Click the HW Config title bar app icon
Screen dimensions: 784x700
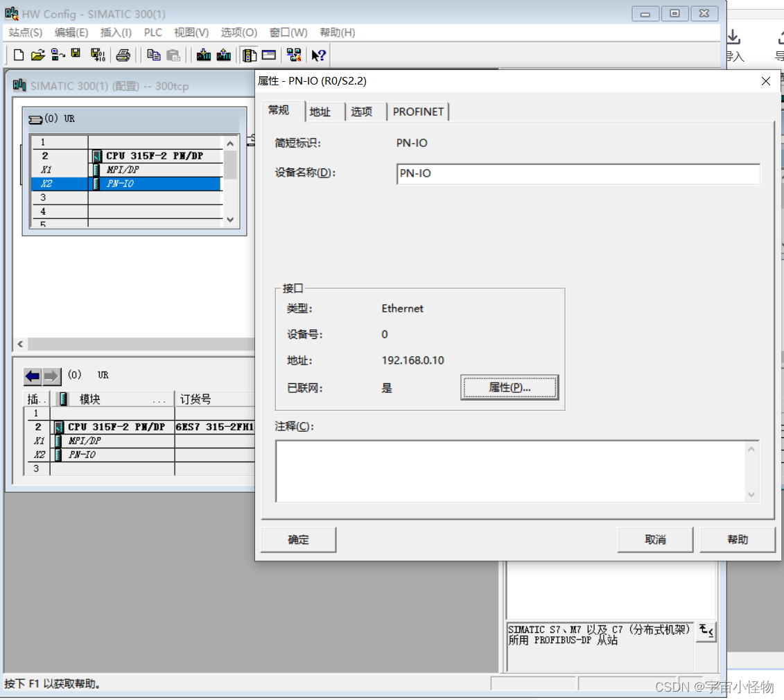coord(12,13)
